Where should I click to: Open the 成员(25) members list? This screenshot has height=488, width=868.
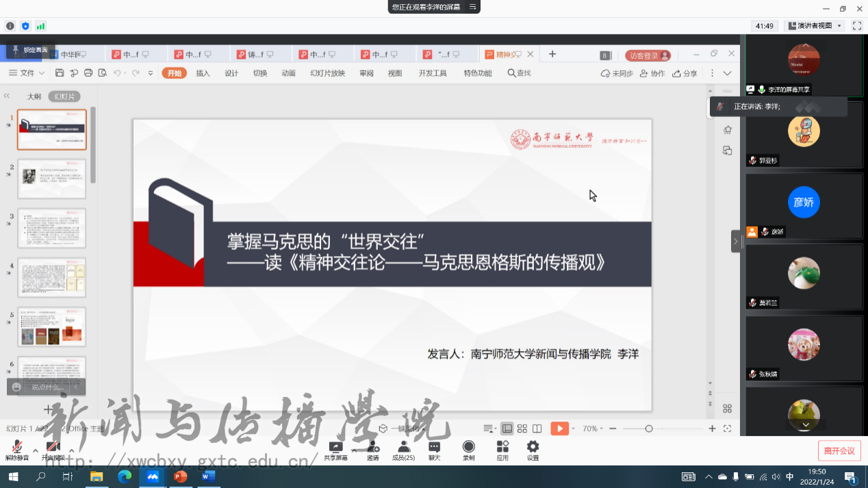(403, 451)
